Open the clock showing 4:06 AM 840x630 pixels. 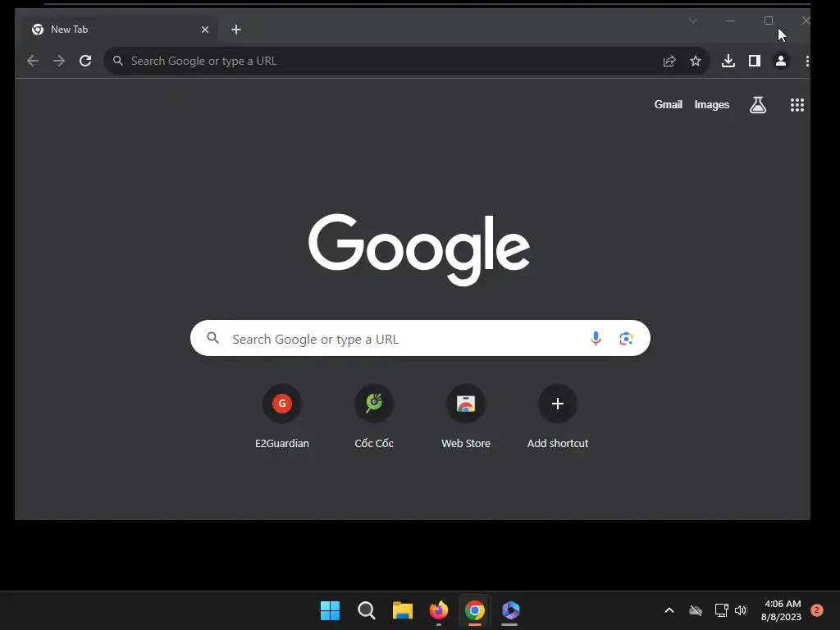(x=782, y=610)
